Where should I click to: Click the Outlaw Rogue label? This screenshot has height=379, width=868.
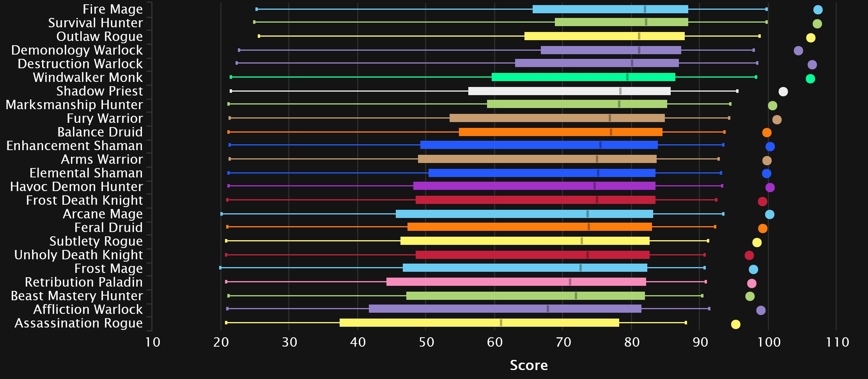coord(99,37)
